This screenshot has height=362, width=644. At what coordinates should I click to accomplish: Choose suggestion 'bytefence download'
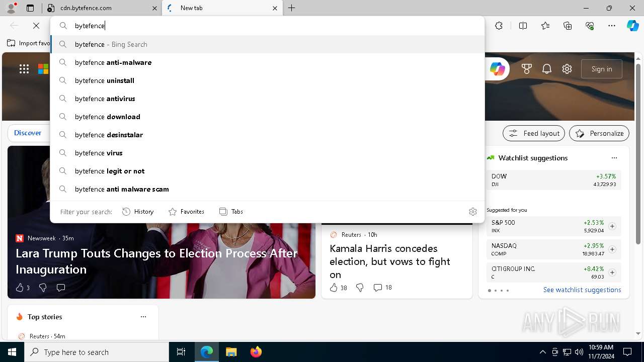point(267,117)
